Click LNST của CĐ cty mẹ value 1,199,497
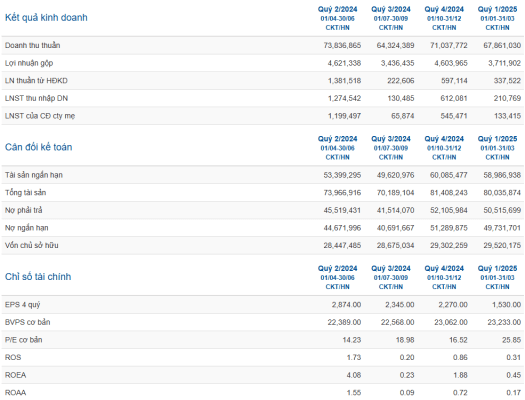Image resolution: width=525 pixels, height=400 pixels. [x=344, y=116]
